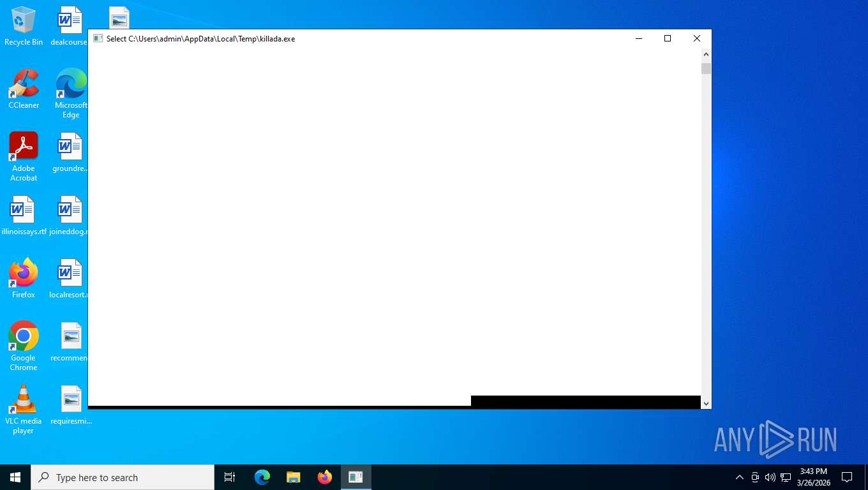Select the illinoissays.rtf document icon
868x490 pixels.
(24, 215)
